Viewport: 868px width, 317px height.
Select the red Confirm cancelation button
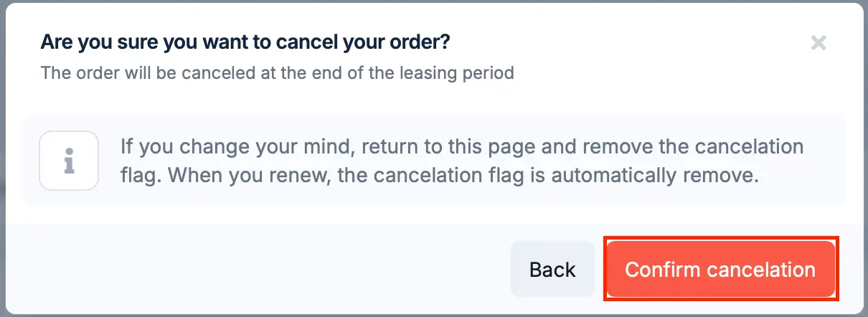coord(720,269)
